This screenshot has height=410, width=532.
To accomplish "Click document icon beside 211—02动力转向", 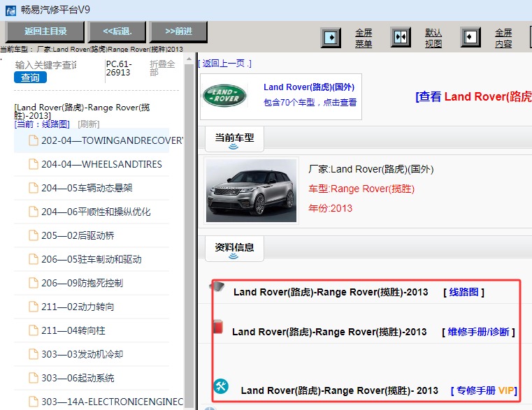I will 34,307.
